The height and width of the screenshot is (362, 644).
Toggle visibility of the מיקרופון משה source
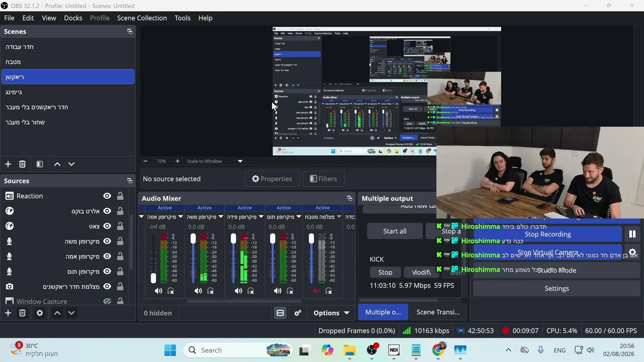coord(107,241)
